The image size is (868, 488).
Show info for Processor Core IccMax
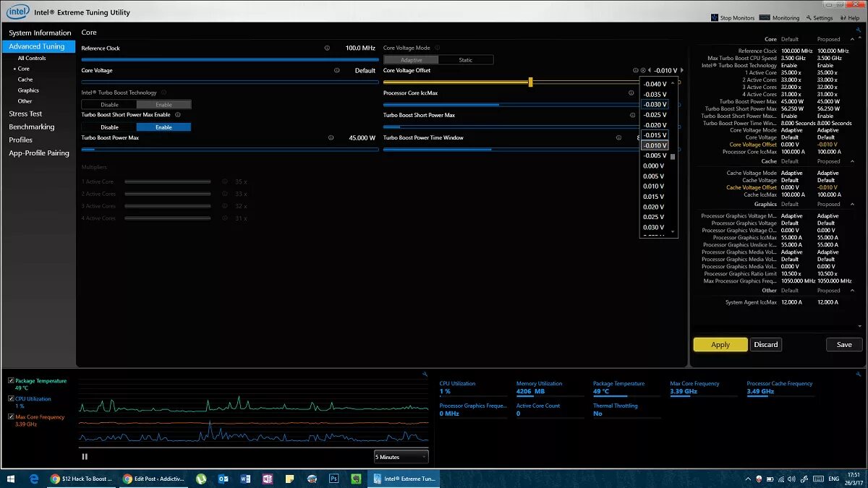click(631, 93)
